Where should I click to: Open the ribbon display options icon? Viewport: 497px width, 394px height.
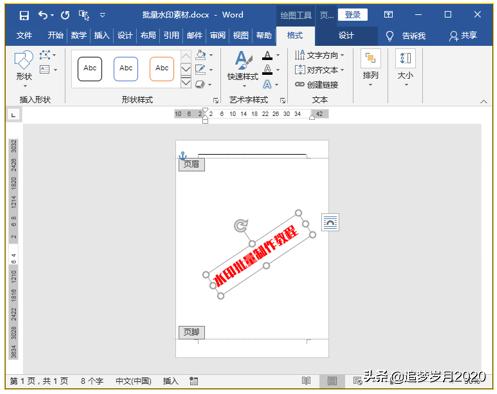[x=388, y=15]
